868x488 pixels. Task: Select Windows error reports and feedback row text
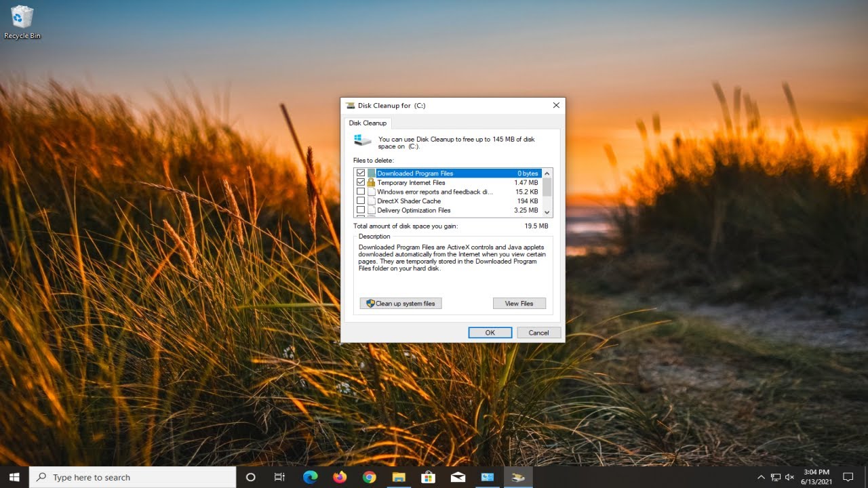435,192
